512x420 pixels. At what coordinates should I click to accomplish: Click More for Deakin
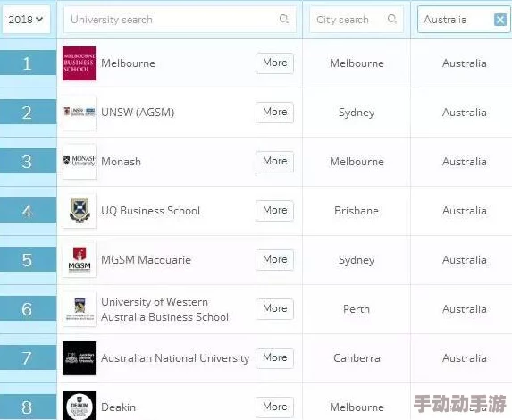pos(275,407)
